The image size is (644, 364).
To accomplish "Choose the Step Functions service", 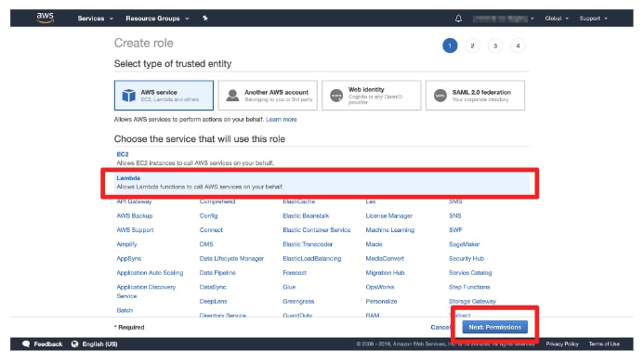I will pos(469,287).
